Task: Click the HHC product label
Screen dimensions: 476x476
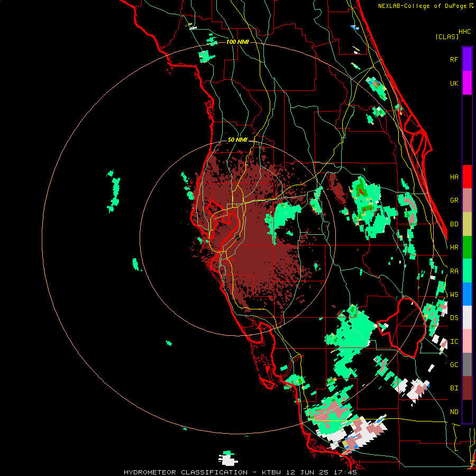Action: (465, 32)
